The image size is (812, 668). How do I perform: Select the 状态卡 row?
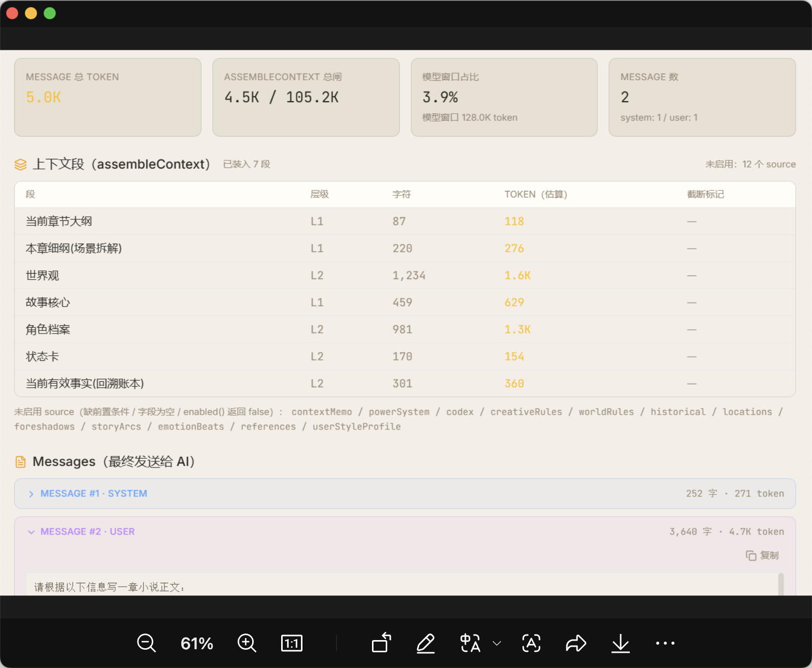405,356
